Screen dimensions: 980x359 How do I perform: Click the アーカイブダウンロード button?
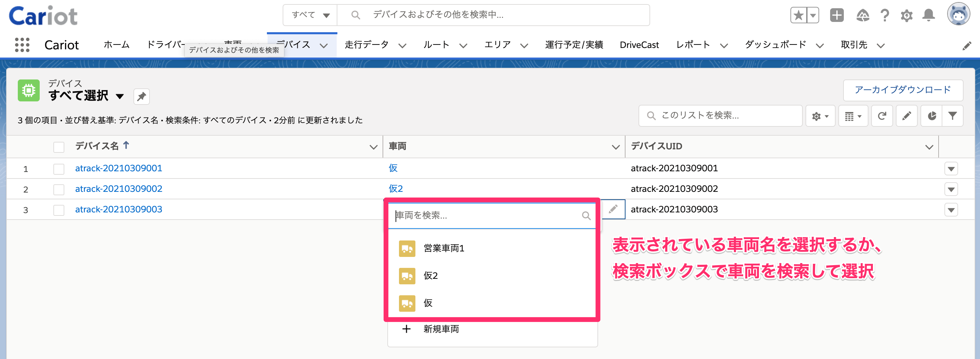[x=903, y=90]
